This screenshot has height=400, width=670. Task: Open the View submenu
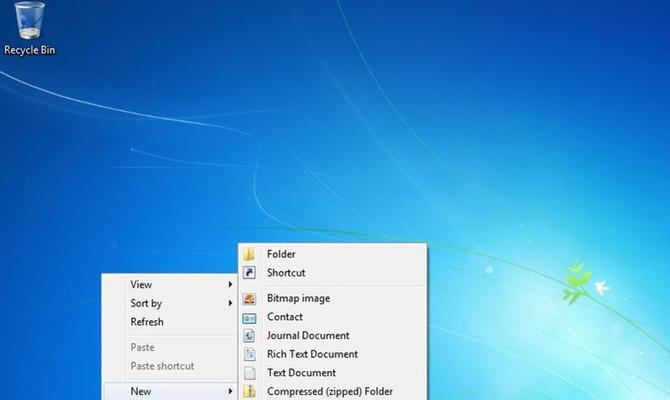(x=170, y=284)
